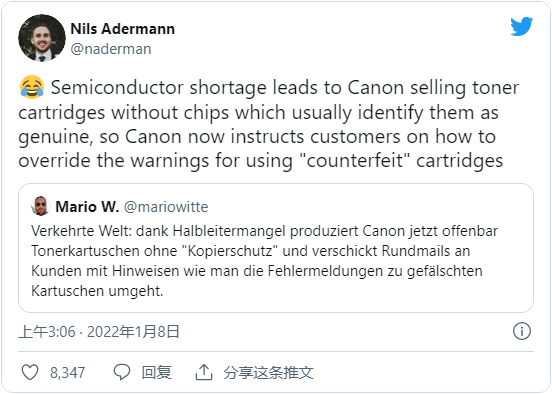Open the @naderman handle link

(111, 49)
